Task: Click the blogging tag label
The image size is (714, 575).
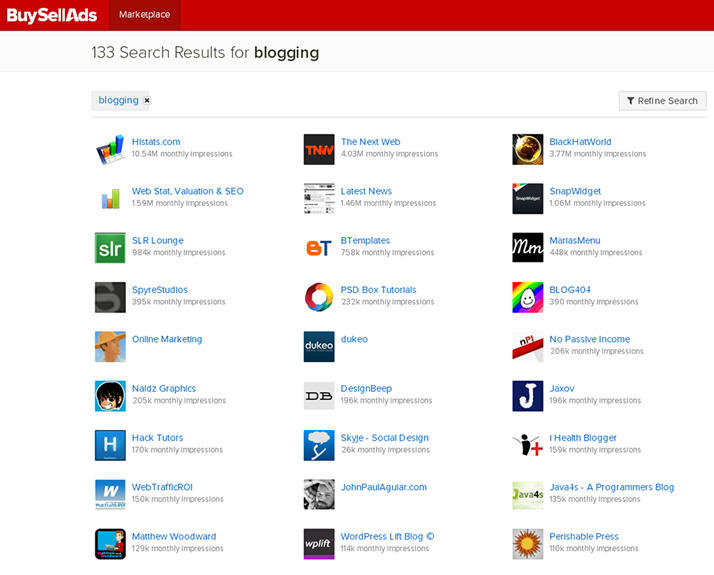Action: pos(118,100)
